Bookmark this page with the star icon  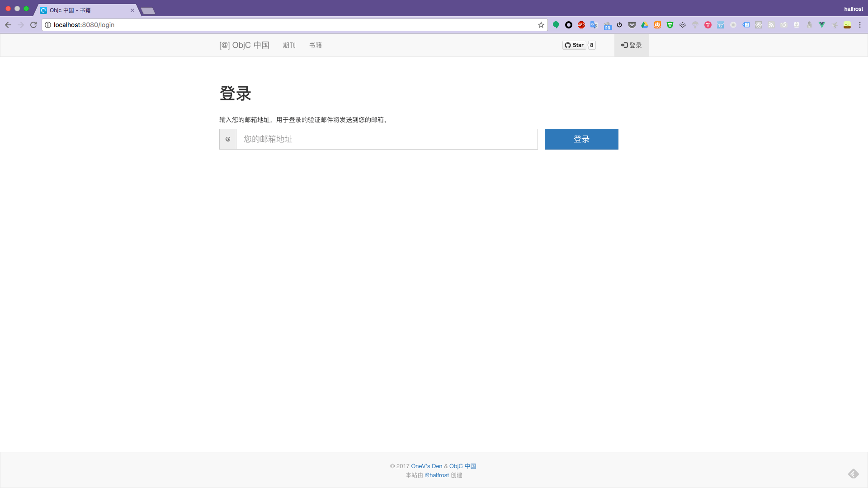[541, 25]
